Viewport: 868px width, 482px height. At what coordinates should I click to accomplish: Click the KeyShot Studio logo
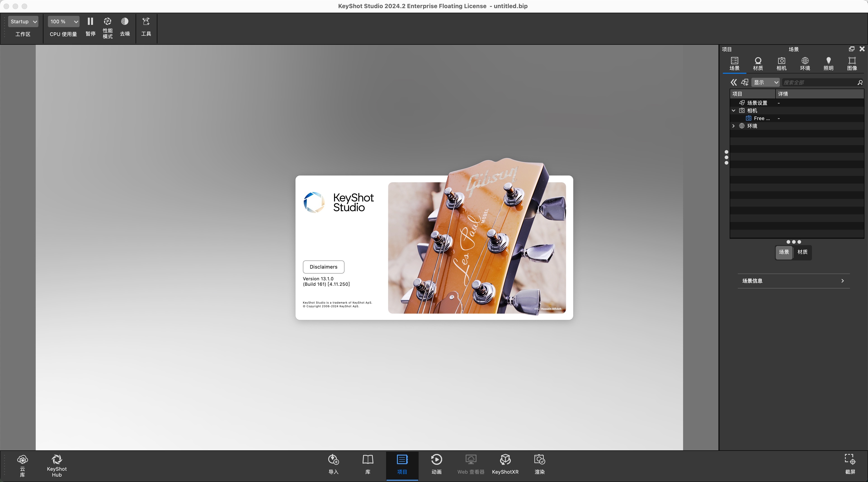click(x=339, y=202)
